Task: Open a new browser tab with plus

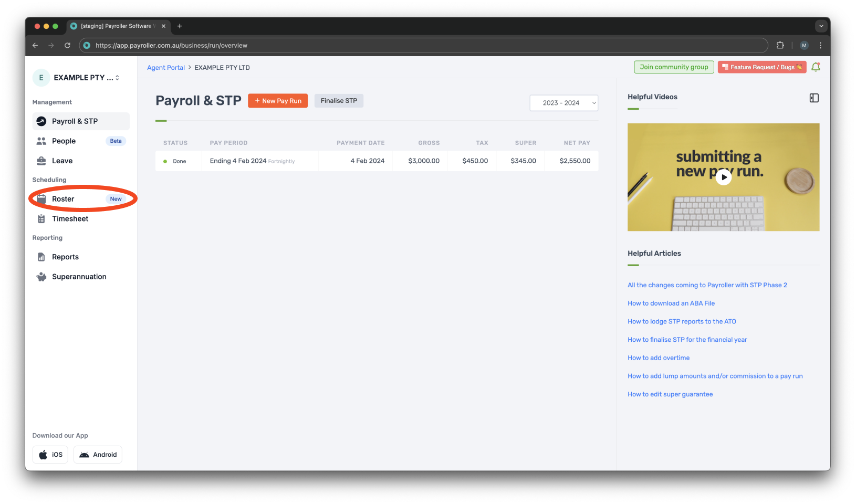Action: pyautogui.click(x=180, y=26)
